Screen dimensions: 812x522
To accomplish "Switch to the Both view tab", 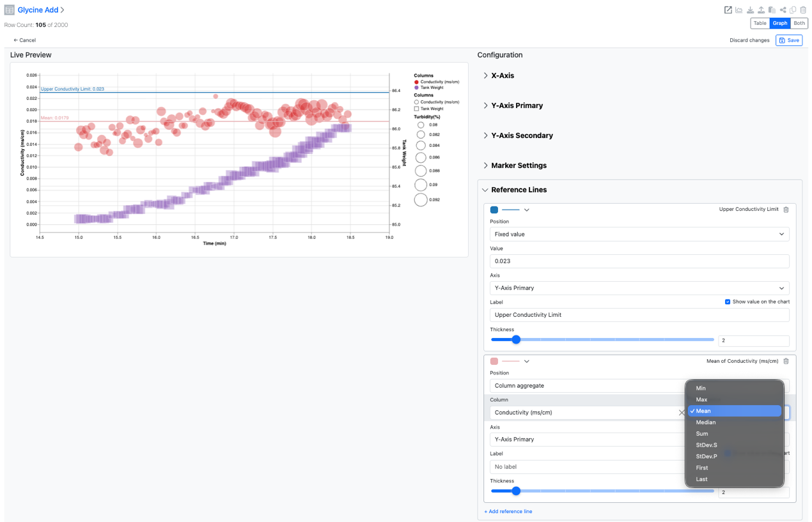I will click(x=799, y=23).
